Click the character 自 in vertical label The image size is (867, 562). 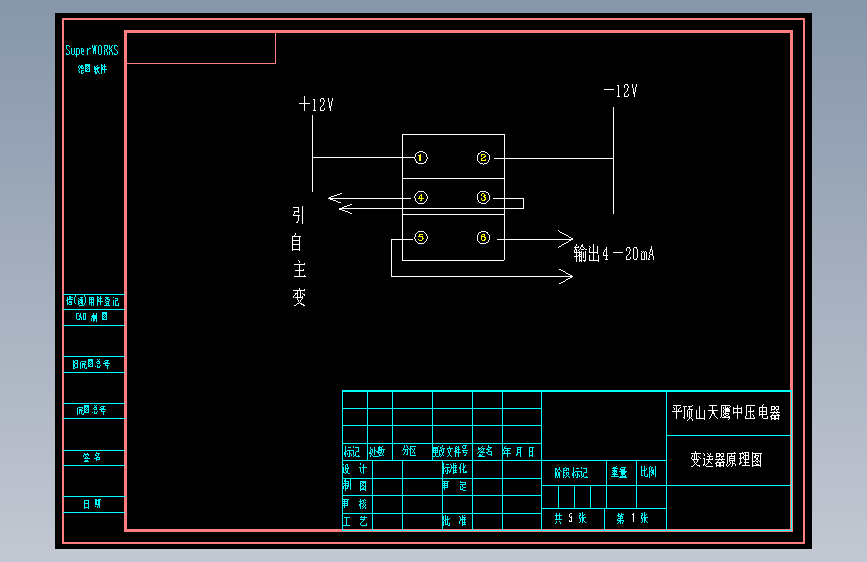[x=297, y=242]
